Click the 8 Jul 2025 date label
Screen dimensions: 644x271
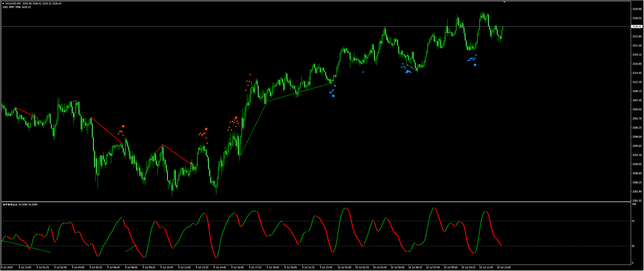tap(7, 267)
